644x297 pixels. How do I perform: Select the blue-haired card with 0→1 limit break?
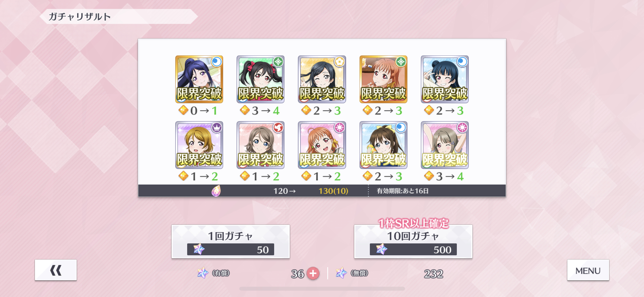[199, 79]
